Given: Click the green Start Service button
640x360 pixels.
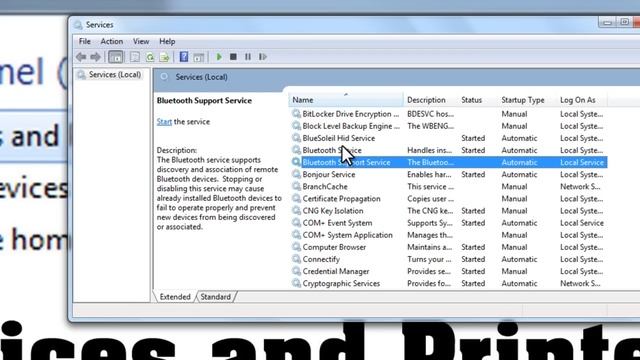Looking at the screenshot, I should coord(219,57).
